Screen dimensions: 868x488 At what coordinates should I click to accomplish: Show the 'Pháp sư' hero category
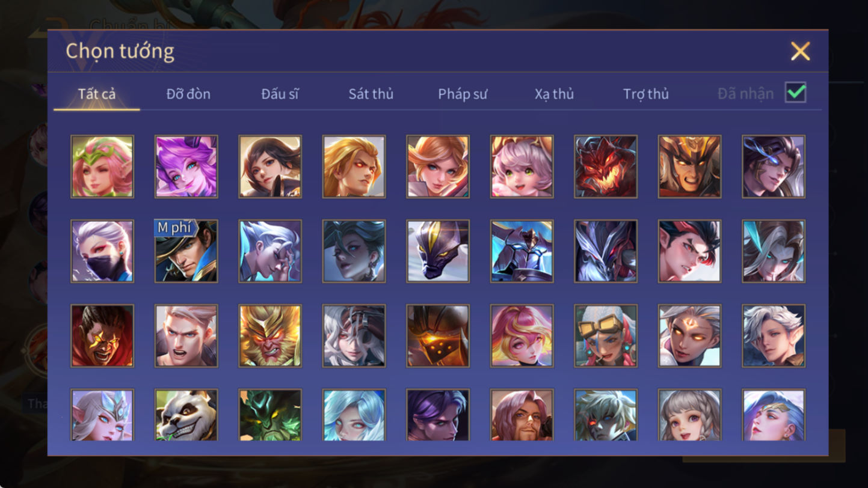tap(463, 94)
